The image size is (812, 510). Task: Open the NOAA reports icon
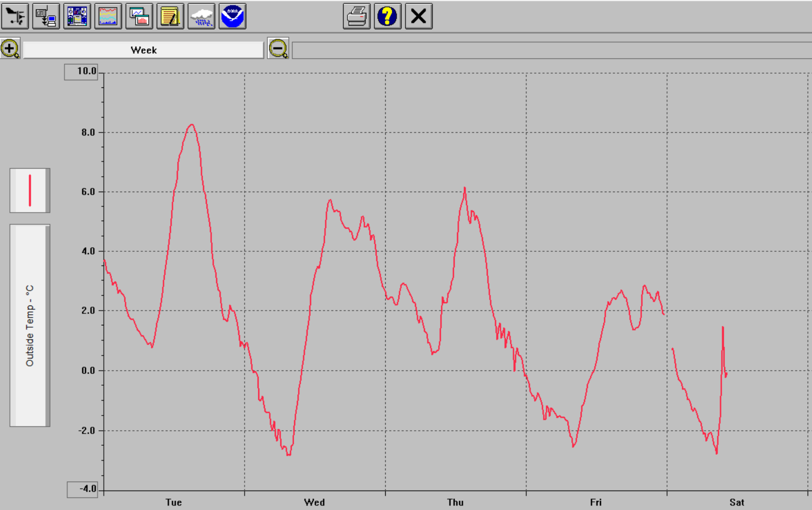pyautogui.click(x=232, y=17)
